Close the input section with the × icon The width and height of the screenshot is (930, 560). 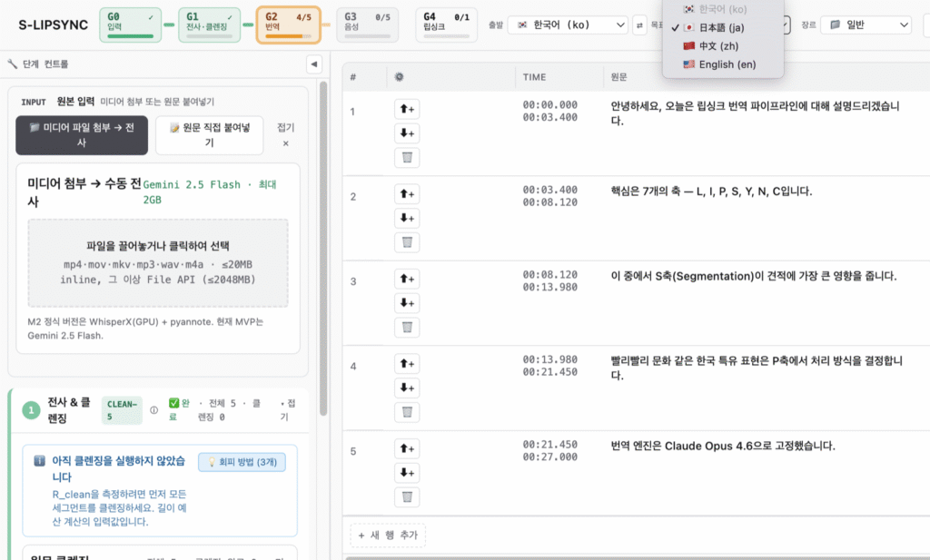click(285, 143)
